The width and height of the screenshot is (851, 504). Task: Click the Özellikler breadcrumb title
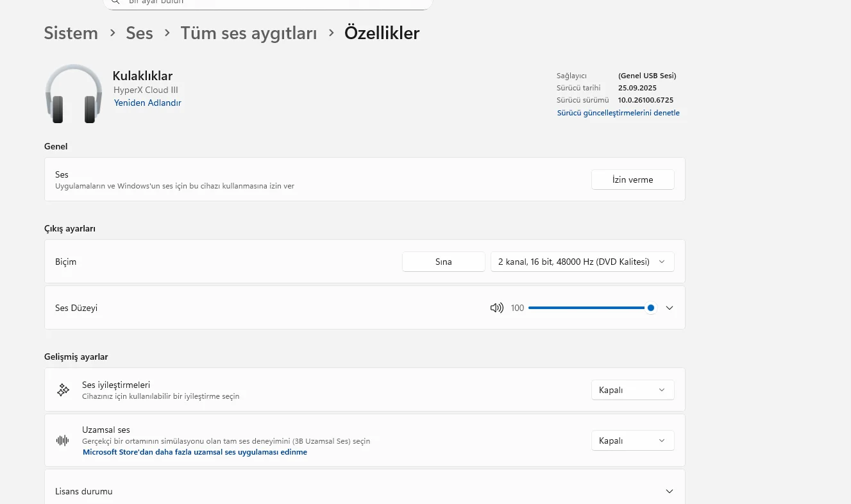pyautogui.click(x=382, y=33)
